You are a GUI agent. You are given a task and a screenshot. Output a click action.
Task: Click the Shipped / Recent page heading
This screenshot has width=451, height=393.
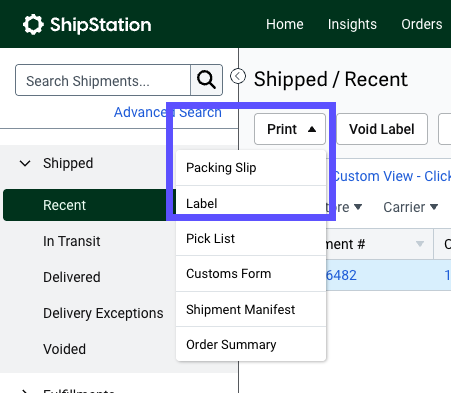[331, 79]
